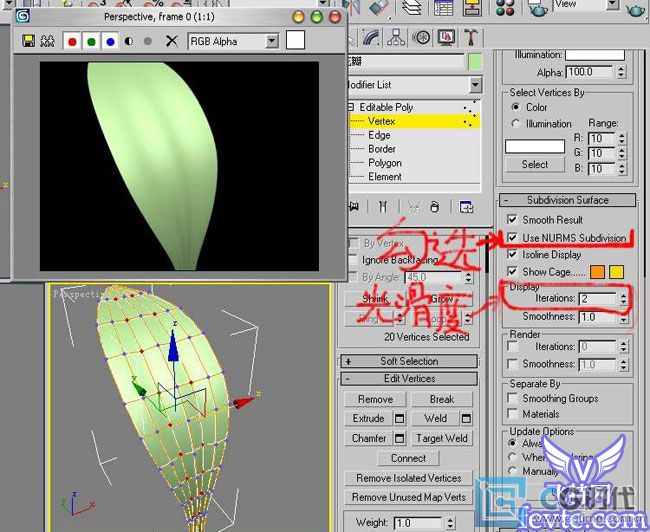Click the vertex color swatch above Select
Screen dimensions: 650x532
535,146
